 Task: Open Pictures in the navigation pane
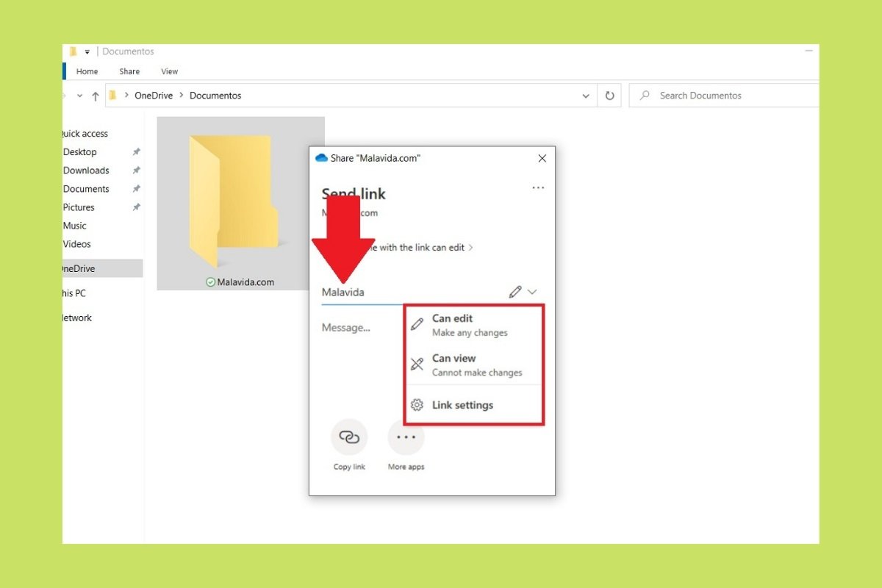click(79, 207)
